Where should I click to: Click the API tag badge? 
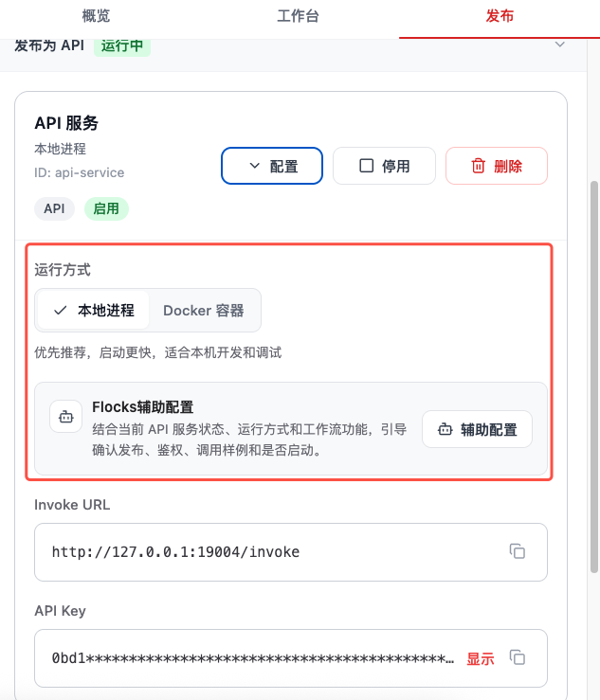coord(55,208)
